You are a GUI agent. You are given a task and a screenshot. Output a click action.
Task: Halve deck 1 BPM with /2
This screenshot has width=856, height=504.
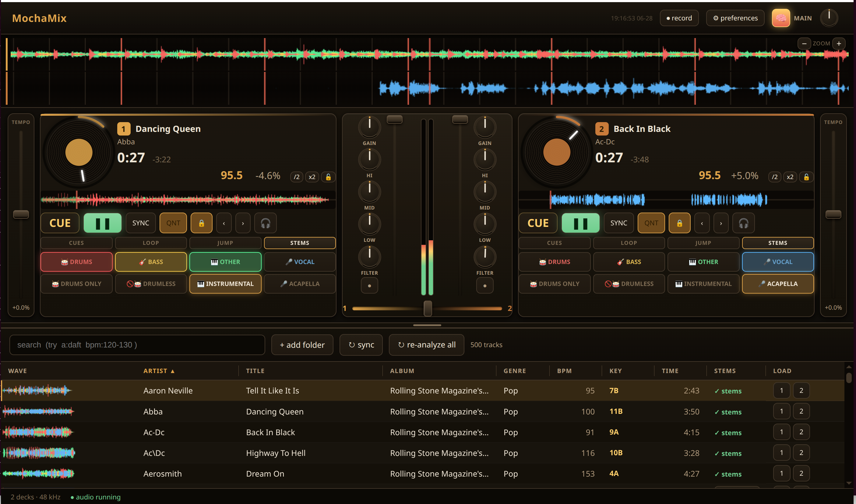tap(297, 177)
